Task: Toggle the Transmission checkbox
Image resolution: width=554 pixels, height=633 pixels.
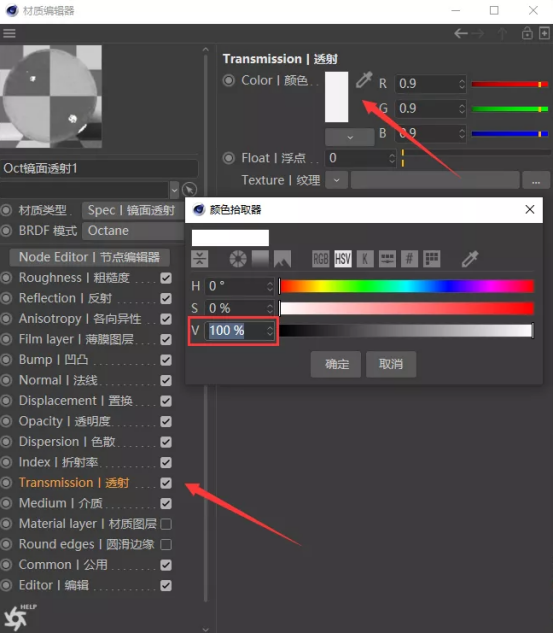Action: tap(166, 483)
